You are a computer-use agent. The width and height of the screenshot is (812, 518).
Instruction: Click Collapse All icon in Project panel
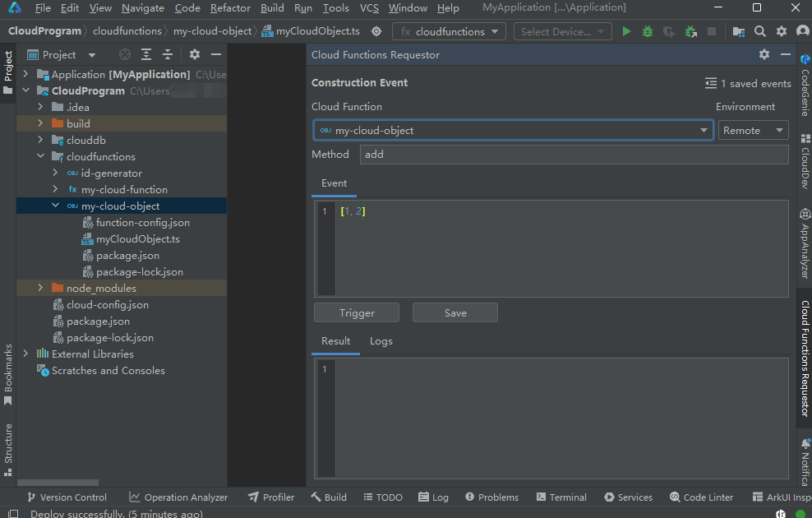[x=168, y=55]
